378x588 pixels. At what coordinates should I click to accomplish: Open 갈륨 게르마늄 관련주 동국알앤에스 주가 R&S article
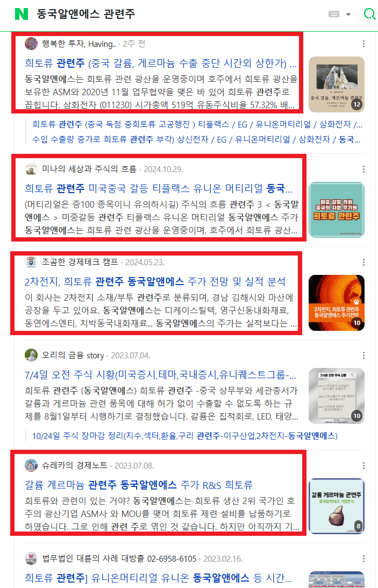point(139,485)
